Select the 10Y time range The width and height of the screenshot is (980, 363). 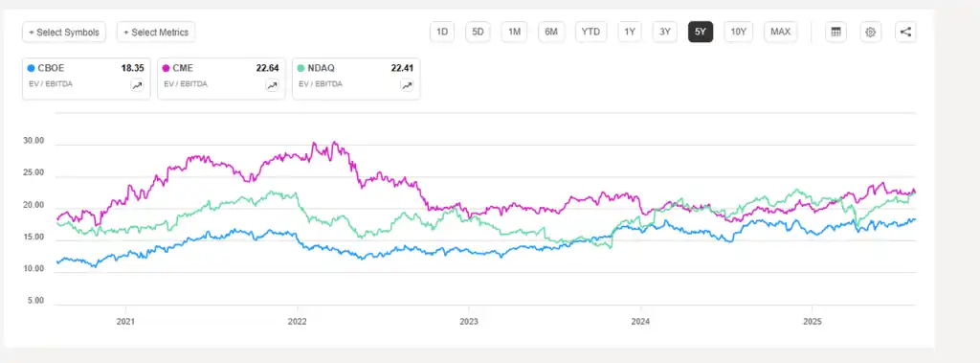pyautogui.click(x=739, y=32)
